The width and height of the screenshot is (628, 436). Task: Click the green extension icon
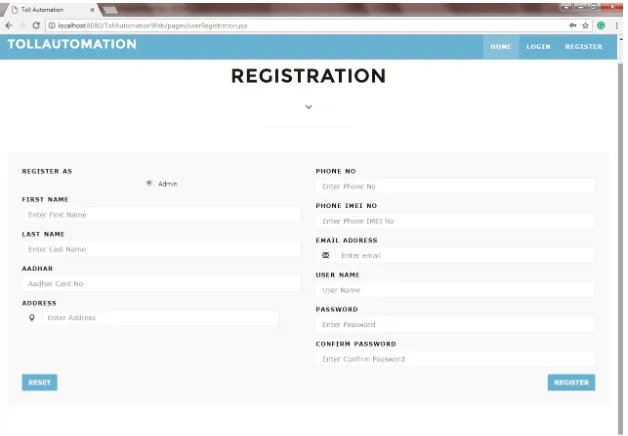click(601, 26)
